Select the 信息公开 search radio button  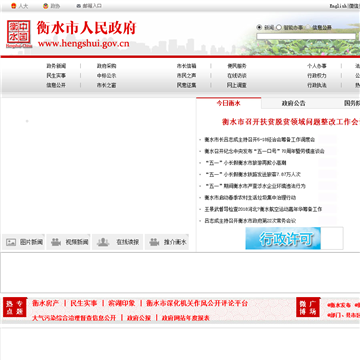308,27
